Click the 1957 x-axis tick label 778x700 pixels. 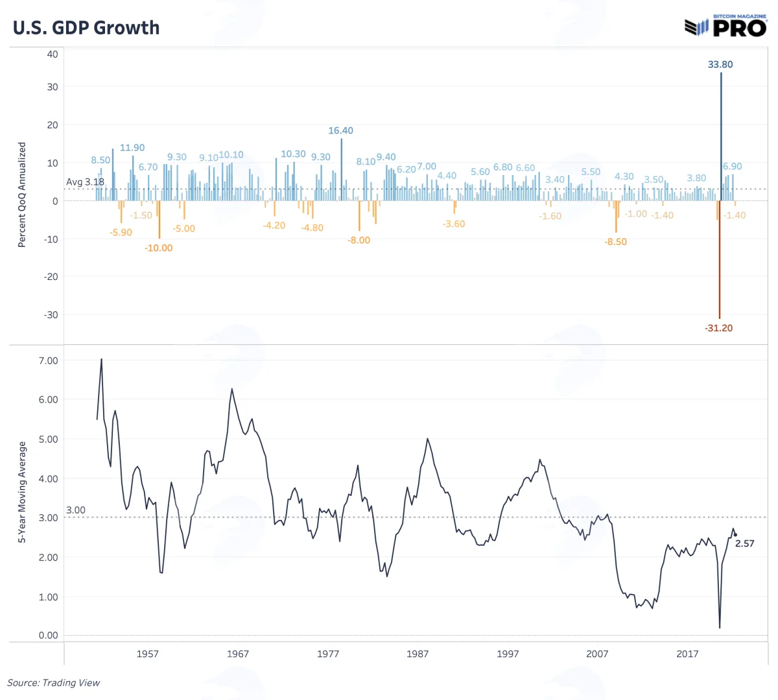[147, 653]
